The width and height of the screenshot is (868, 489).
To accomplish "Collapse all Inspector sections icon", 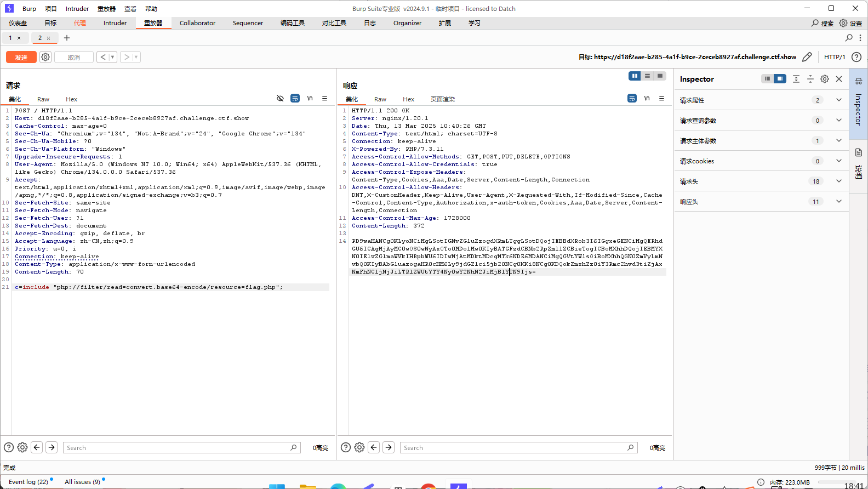I will 810,79.
